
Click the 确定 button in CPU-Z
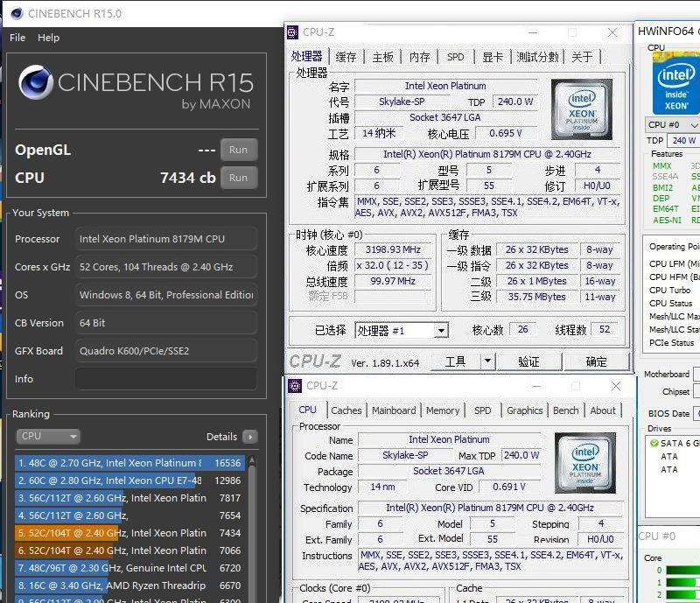pos(596,361)
